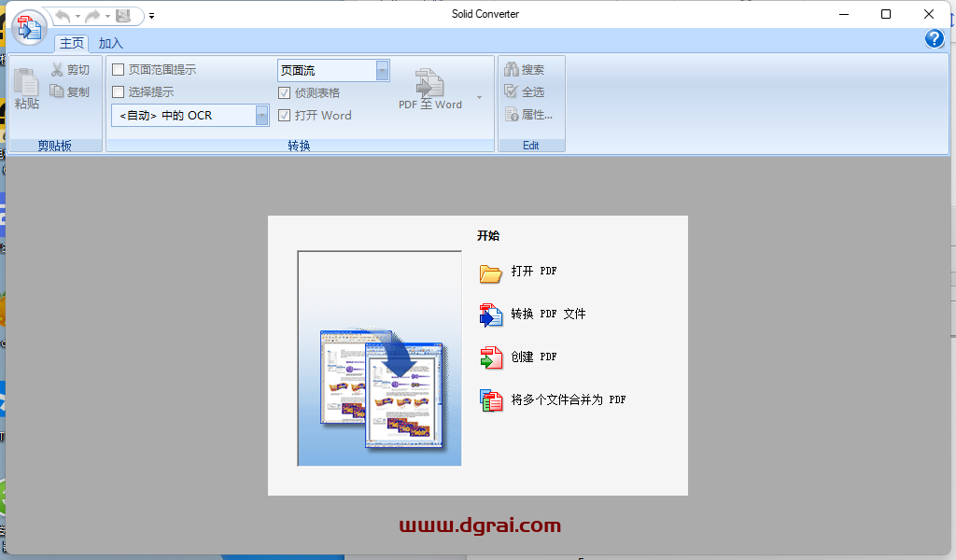
Task: Enable the 选择提示 checkbox
Action: tap(119, 92)
